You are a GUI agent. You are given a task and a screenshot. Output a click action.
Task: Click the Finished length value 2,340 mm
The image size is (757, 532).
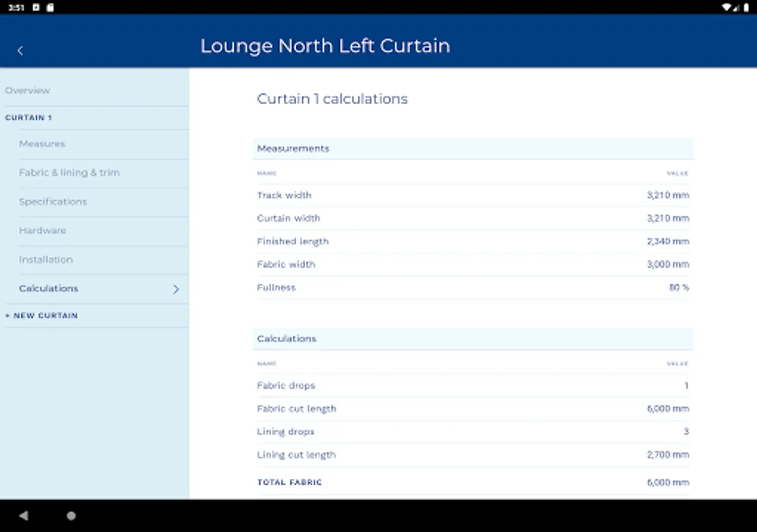click(x=668, y=241)
